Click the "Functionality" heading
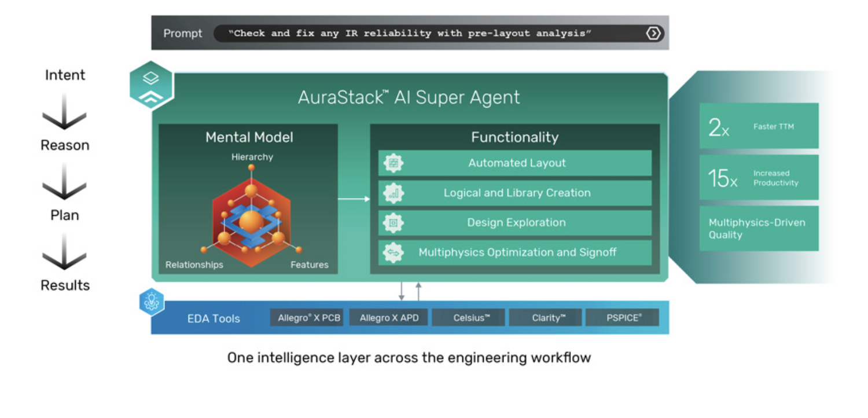This screenshot has width=868, height=418. tap(515, 137)
